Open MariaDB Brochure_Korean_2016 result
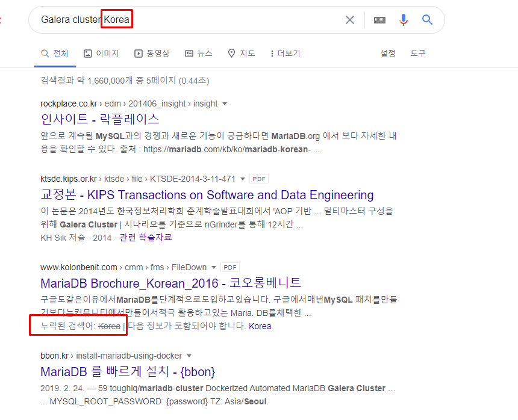The width and height of the screenshot is (518, 420). click(x=170, y=283)
